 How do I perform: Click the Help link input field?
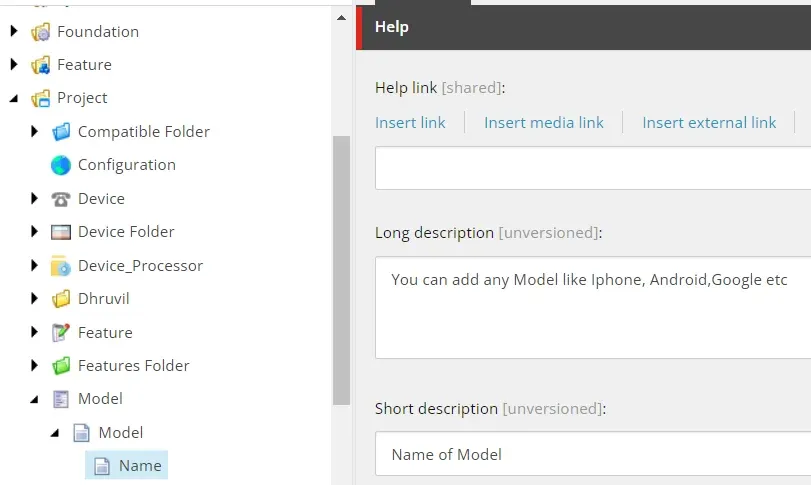pyautogui.click(x=593, y=168)
